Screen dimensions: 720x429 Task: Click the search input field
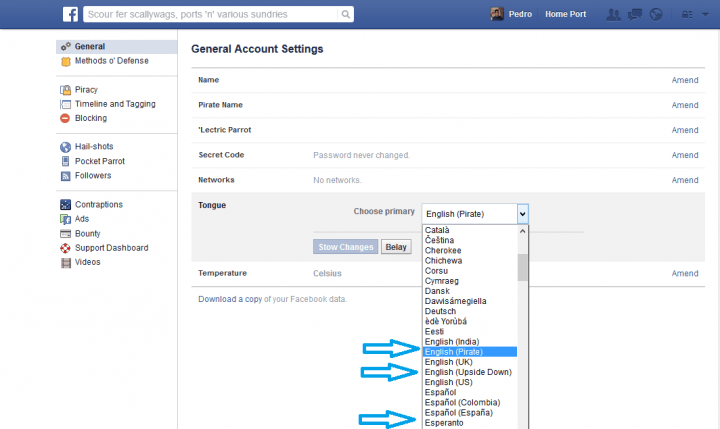211,14
